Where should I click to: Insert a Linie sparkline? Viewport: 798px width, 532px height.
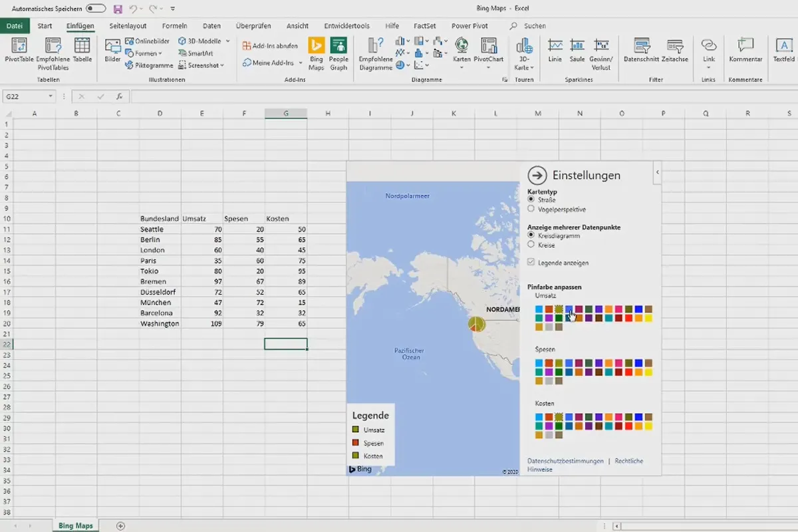[555, 51]
